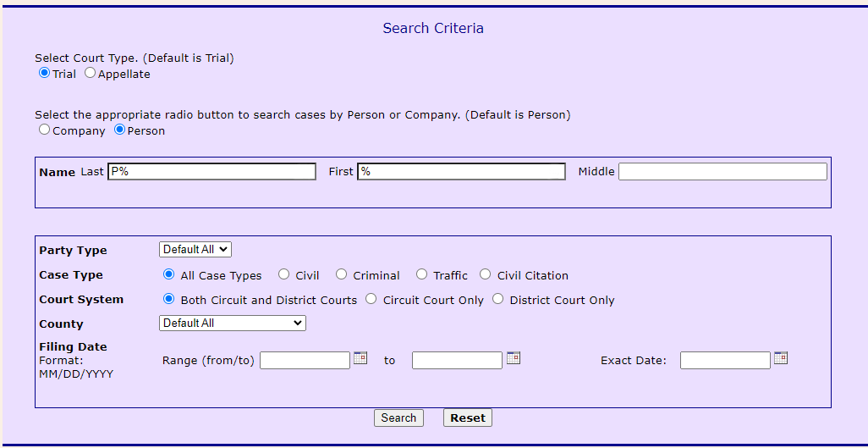Click the Reset button
The height and width of the screenshot is (448, 868).
point(468,418)
